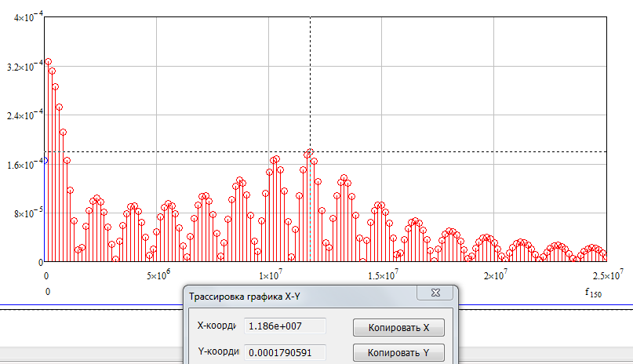This screenshot has width=633, height=364.
Task: Click the 2.5×10⁷ x-axis upper limit
Action: pos(608,275)
